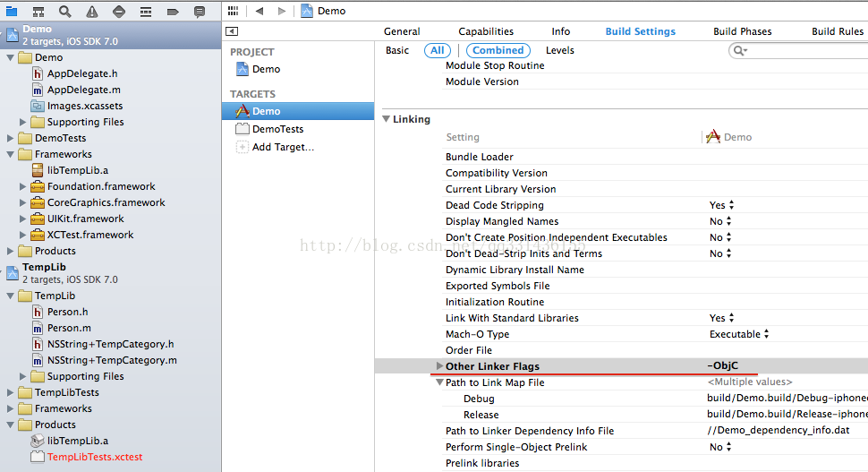Click the Debug link map path value
Viewport: 868px width, 472px height.
787,398
